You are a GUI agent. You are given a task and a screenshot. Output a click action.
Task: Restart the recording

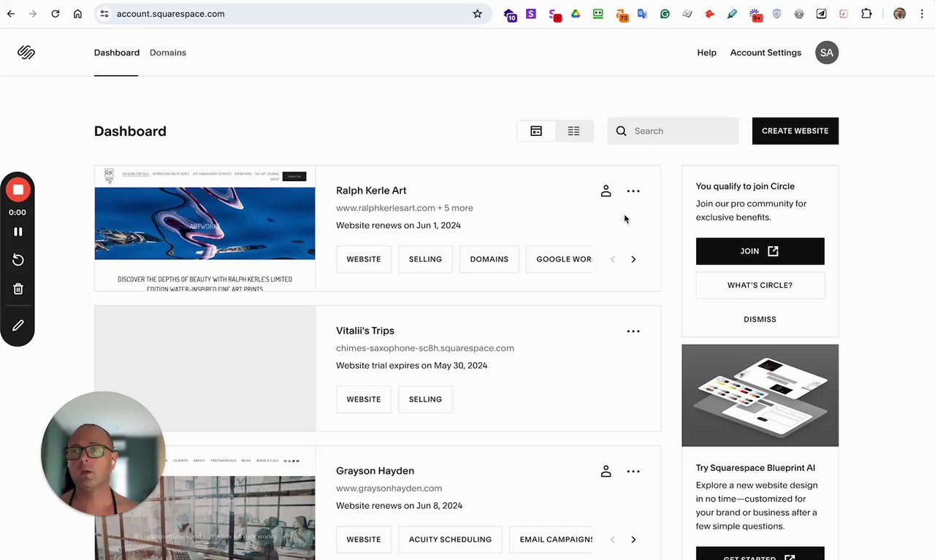coord(18,260)
